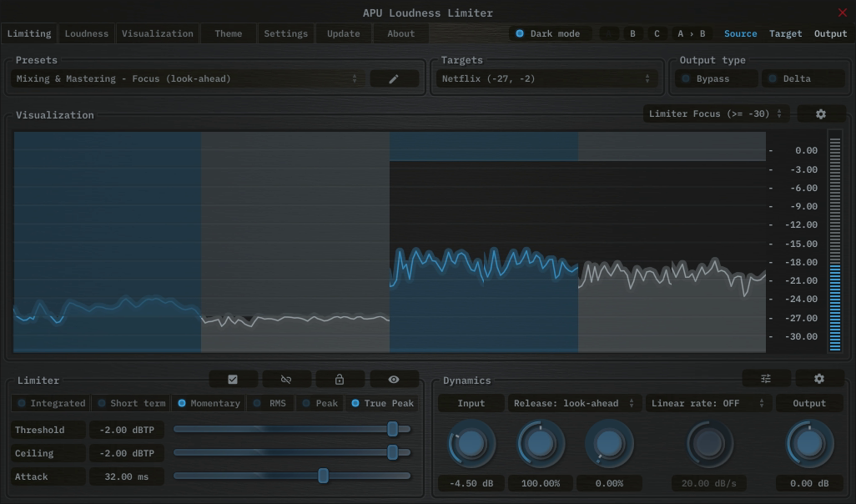This screenshot has height=504, width=856.
Task: Click the unlink channels icon
Action: tap(286, 378)
